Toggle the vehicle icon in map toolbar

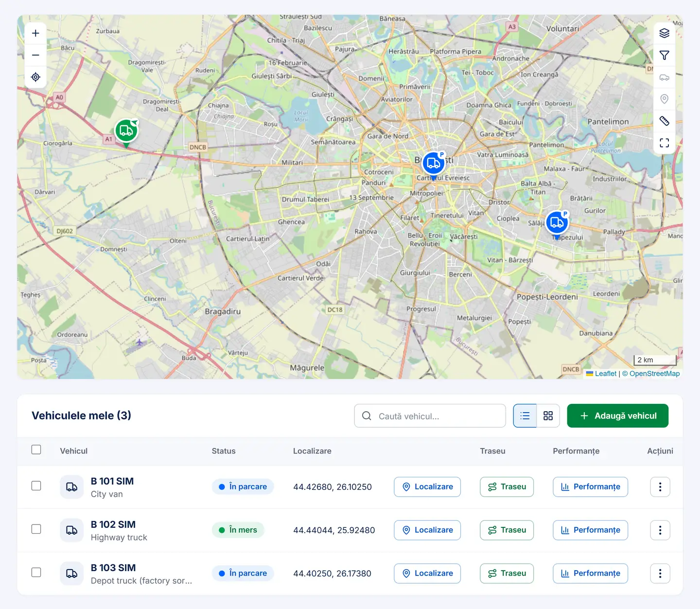pos(665,77)
